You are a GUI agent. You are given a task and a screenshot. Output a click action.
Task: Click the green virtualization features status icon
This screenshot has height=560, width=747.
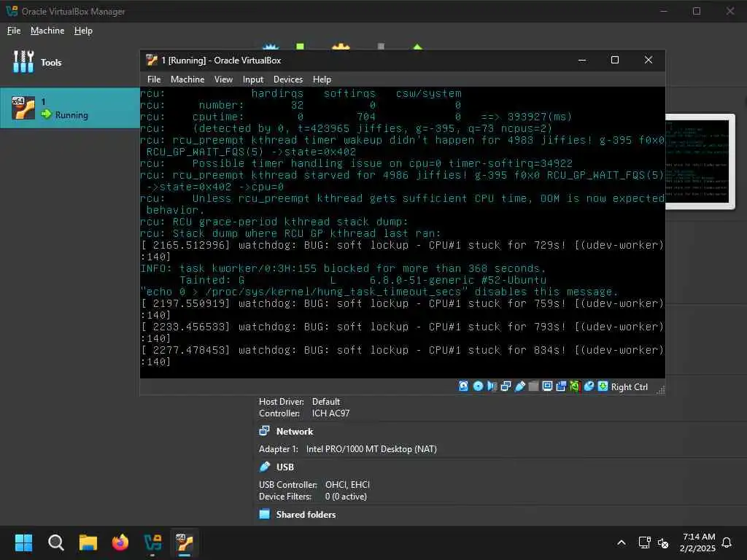pyautogui.click(x=575, y=386)
